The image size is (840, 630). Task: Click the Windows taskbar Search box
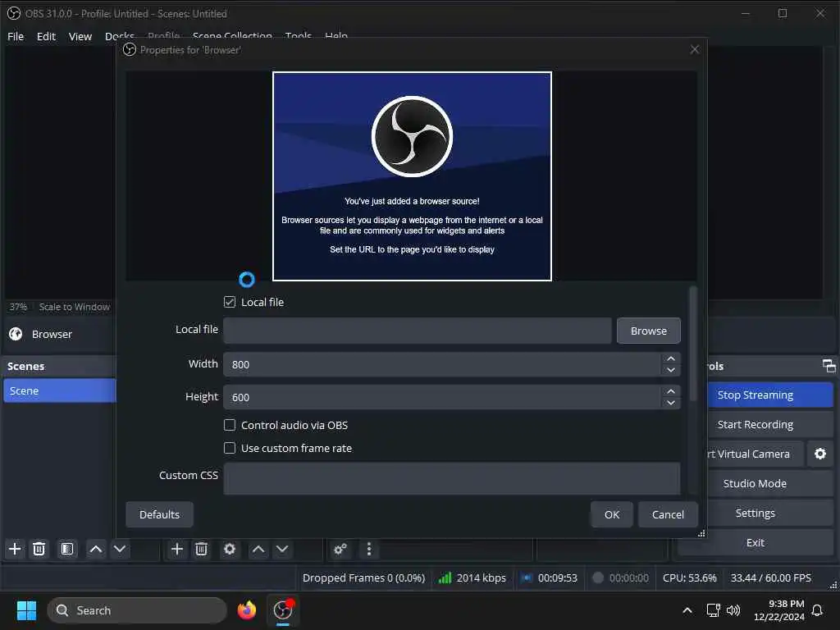click(x=137, y=610)
